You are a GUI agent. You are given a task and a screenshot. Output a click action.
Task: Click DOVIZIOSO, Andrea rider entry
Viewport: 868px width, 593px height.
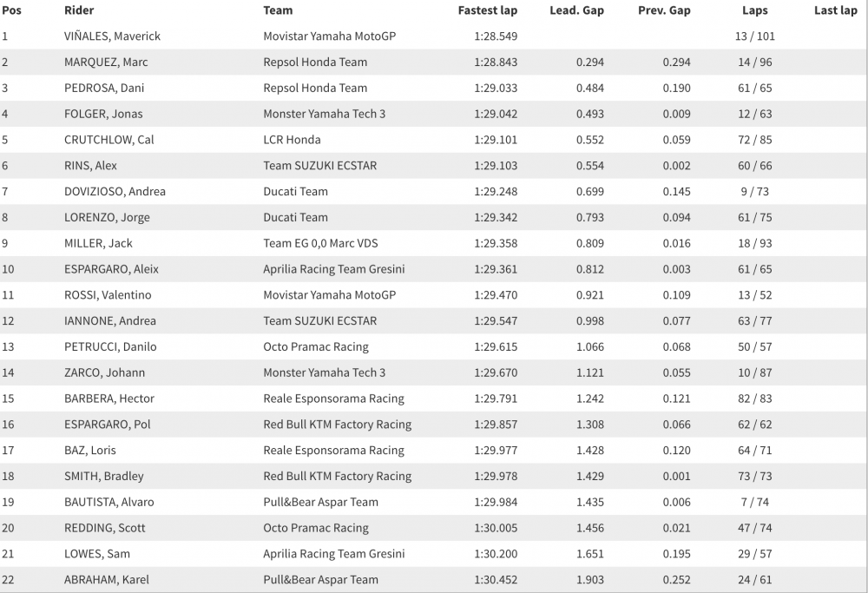(x=115, y=192)
